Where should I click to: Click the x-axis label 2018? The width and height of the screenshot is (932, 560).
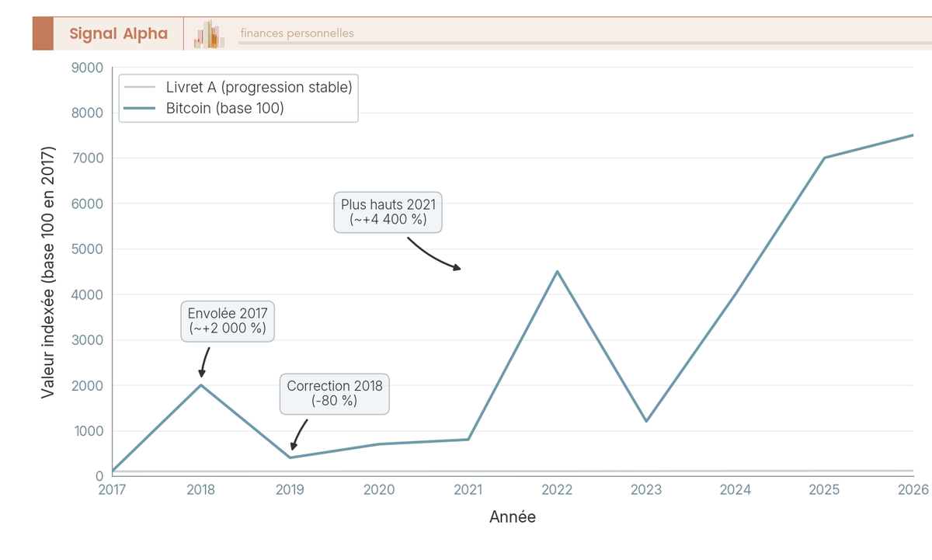tap(201, 490)
